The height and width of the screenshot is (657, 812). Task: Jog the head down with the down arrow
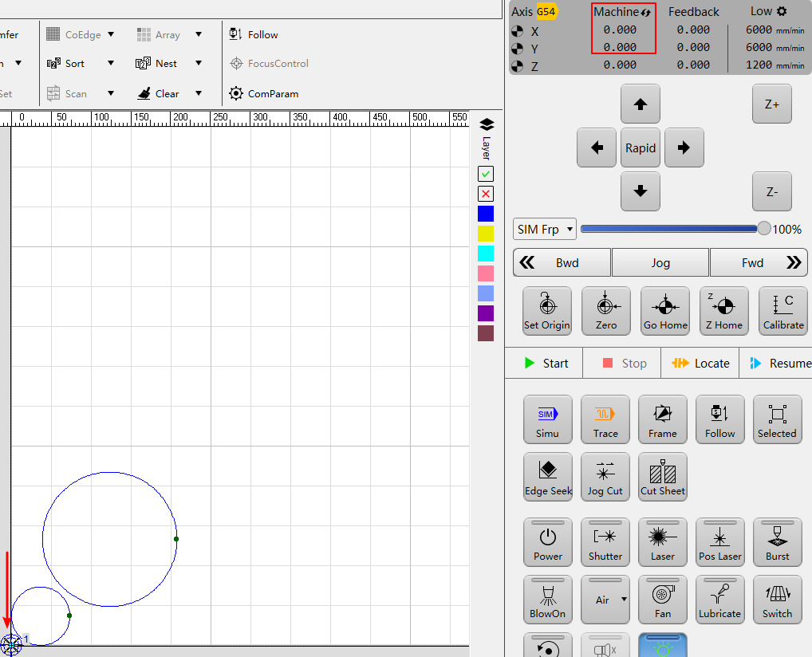pos(640,191)
